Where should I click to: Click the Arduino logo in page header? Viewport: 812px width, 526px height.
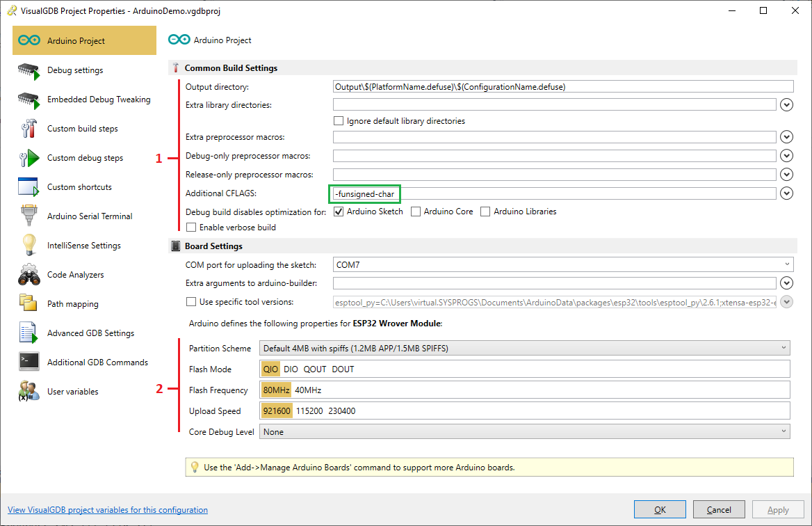(x=179, y=40)
